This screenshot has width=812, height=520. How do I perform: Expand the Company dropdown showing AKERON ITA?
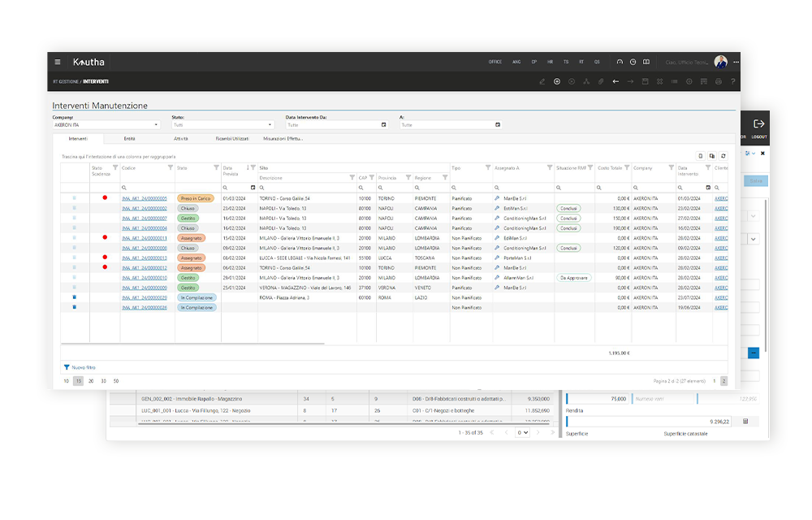coord(156,125)
